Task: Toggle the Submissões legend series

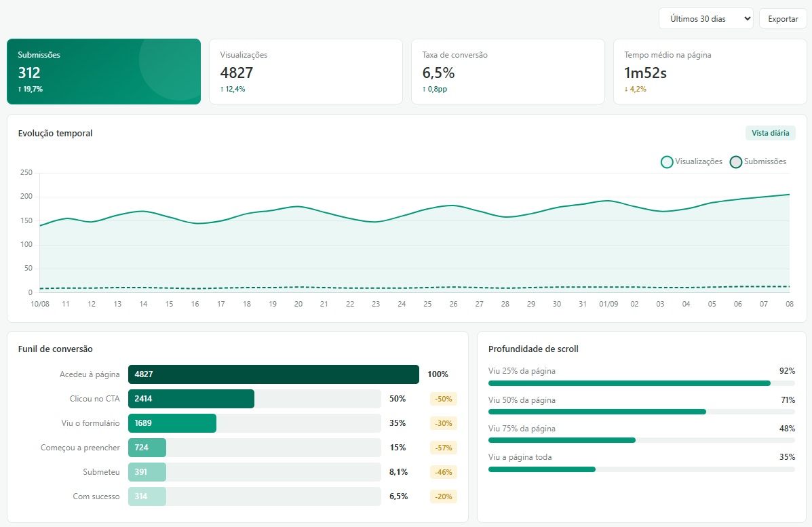Action: [758, 161]
